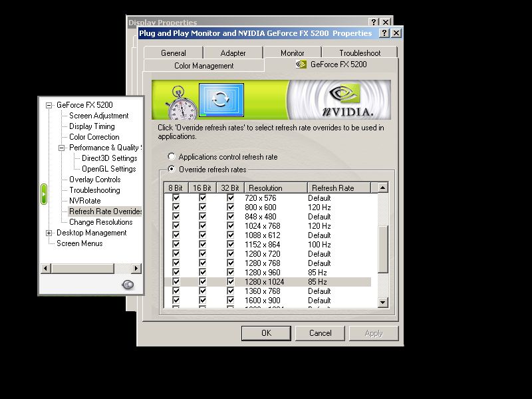Click the help button of the Display Properties window

tap(374, 22)
